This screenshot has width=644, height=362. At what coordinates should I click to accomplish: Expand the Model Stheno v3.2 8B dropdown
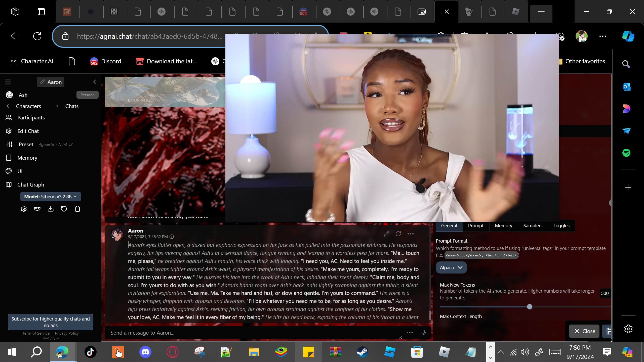[50, 197]
